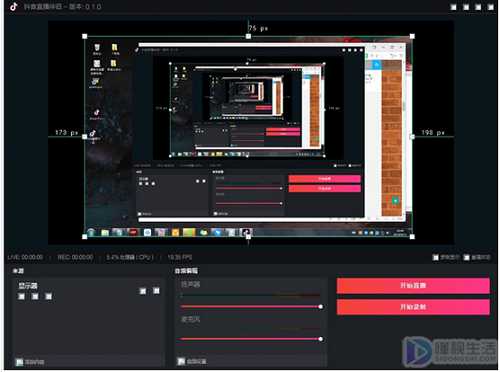Image resolution: width=500 pixels, height=372 pixels.
Task: Click add-source icon at sources panel bottom
Action: pyautogui.click(x=20, y=362)
